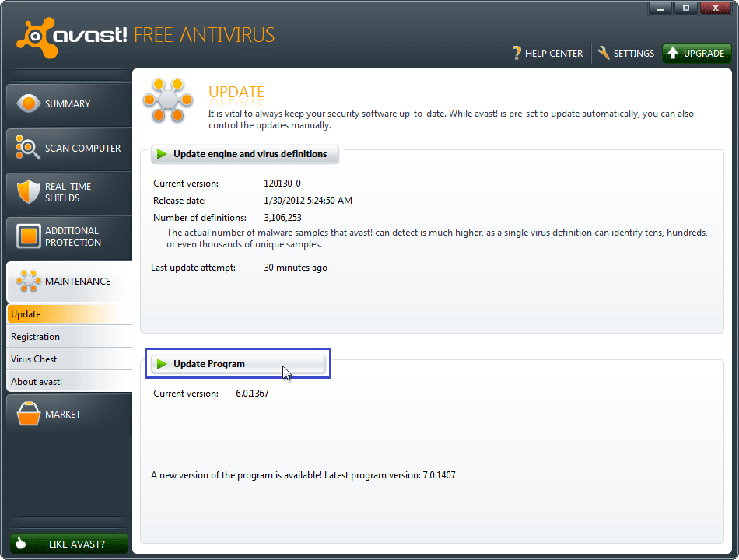
Task: Click the new version available message
Action: [x=303, y=475]
